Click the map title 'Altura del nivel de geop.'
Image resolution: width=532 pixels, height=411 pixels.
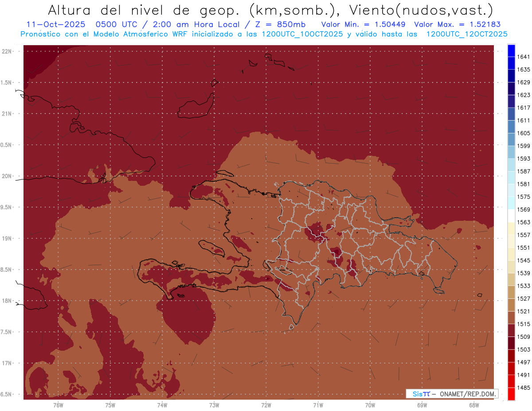(144, 10)
